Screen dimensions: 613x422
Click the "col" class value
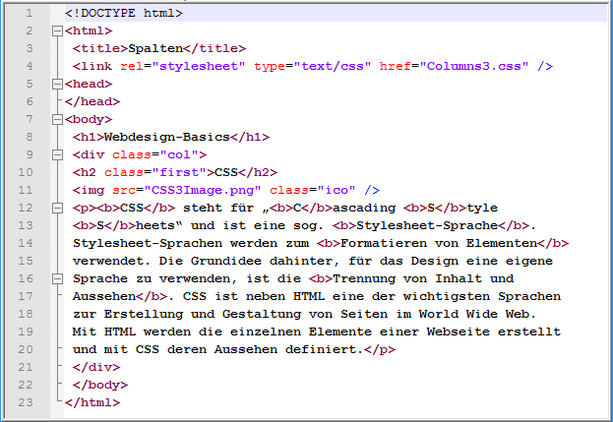[x=179, y=155]
